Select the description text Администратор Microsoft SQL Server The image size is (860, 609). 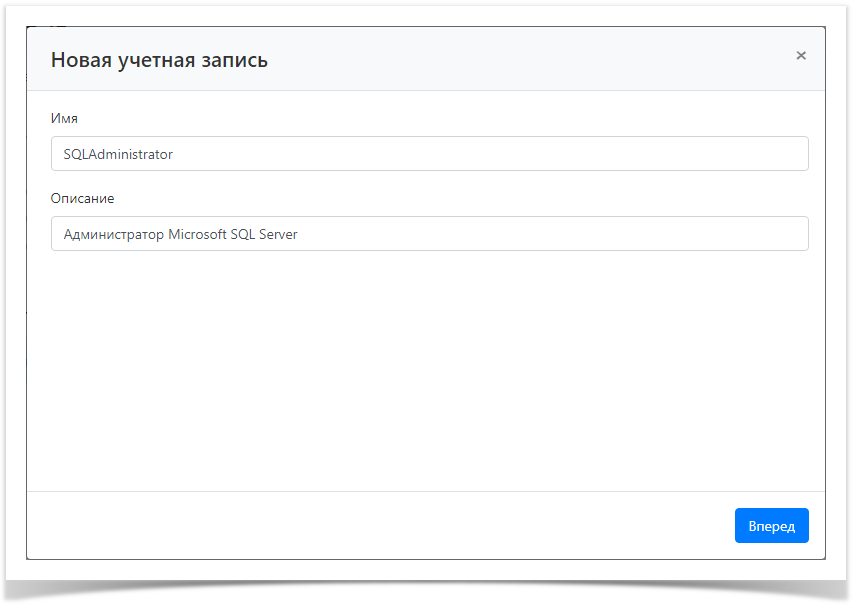[179, 233]
